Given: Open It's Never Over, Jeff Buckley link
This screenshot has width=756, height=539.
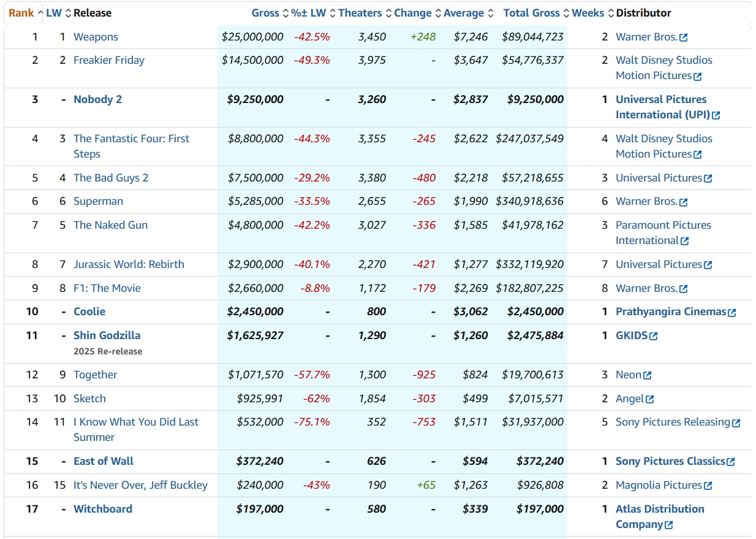Looking at the screenshot, I should 140,485.
